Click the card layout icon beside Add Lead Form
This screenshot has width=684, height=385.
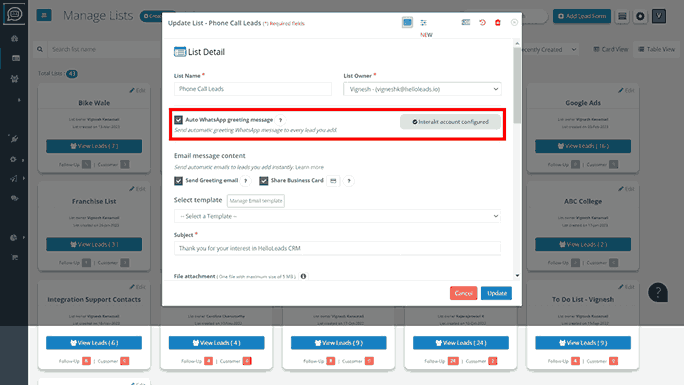(x=622, y=16)
